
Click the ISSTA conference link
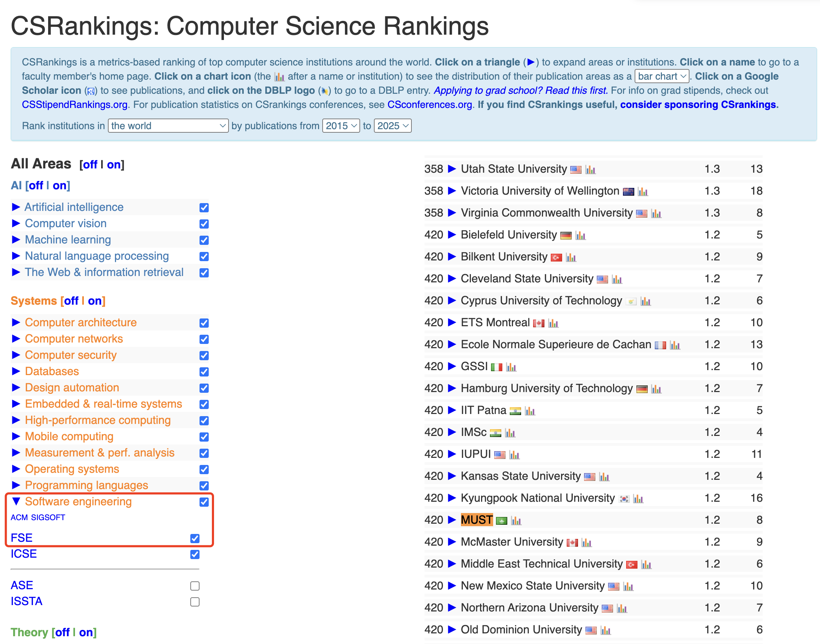(x=27, y=602)
